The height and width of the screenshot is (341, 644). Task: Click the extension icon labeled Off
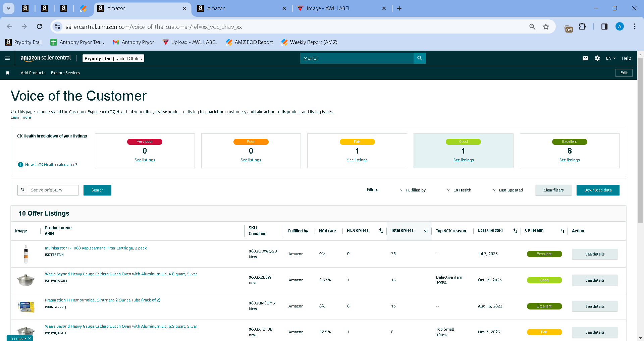tap(569, 29)
